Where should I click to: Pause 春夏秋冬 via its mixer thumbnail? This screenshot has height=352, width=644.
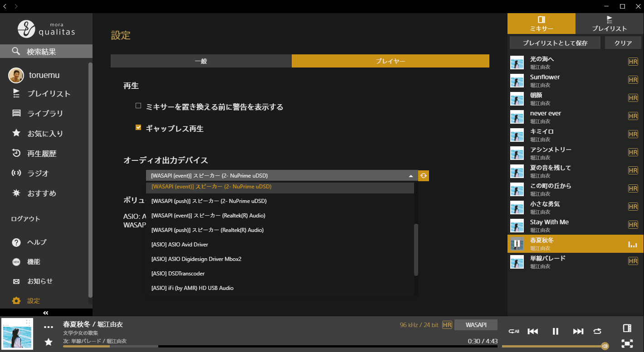(517, 244)
